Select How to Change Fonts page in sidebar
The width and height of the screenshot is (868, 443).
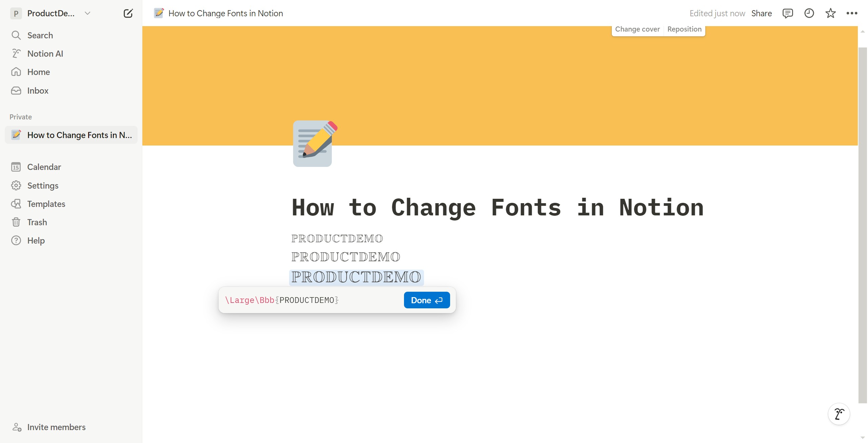(x=71, y=135)
